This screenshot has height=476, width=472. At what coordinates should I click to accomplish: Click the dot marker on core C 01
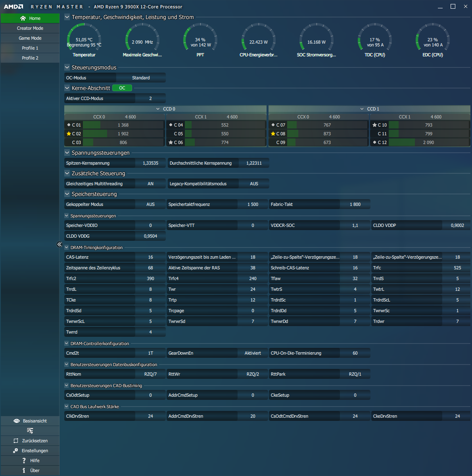pyautogui.click(x=69, y=125)
